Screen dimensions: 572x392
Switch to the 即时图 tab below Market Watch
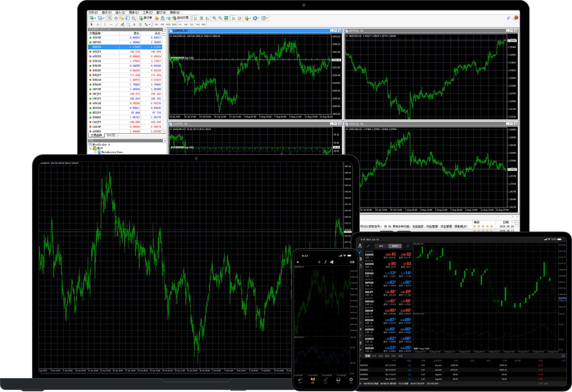coord(111,135)
